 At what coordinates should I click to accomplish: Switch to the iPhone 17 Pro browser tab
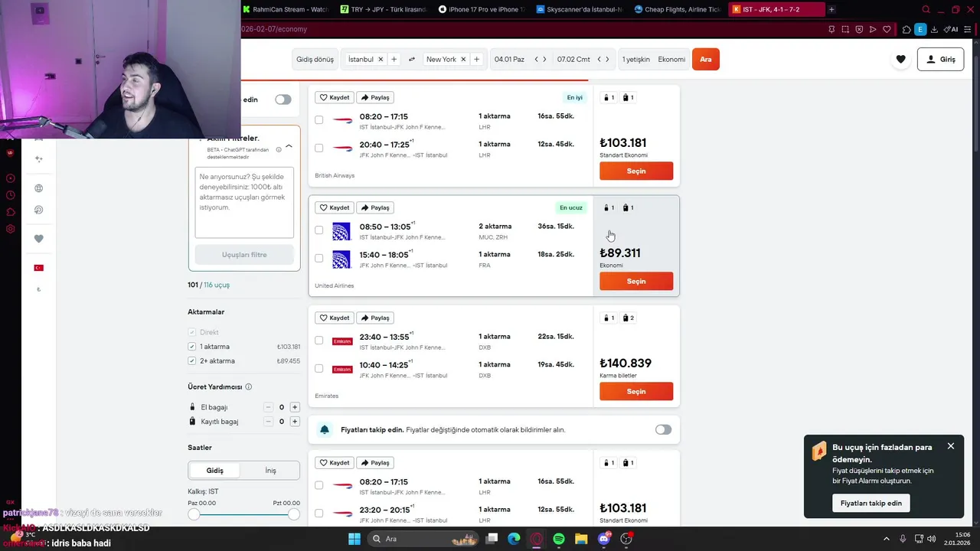coord(481,9)
